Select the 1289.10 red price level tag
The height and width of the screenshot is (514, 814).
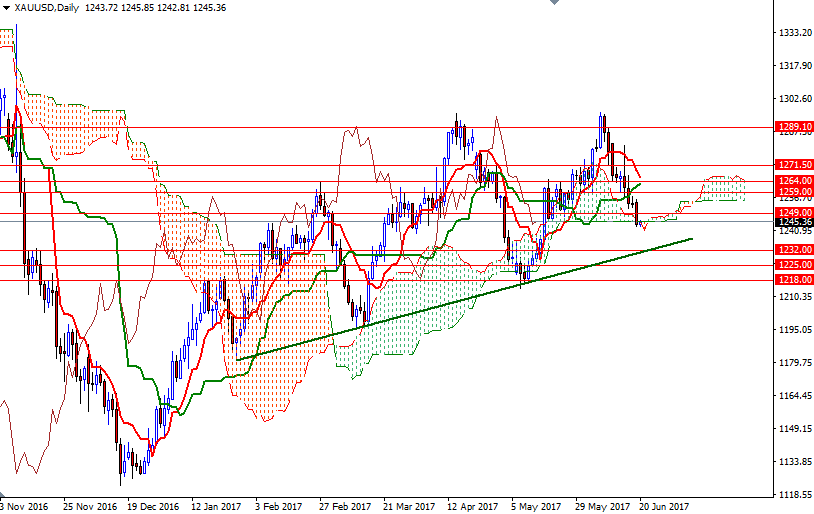(793, 127)
